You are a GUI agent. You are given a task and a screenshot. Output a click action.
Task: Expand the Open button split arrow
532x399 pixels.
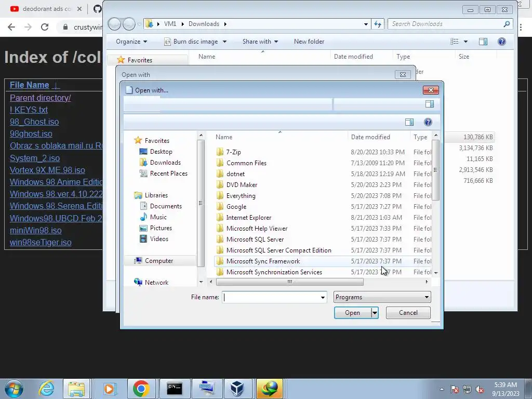pos(375,313)
